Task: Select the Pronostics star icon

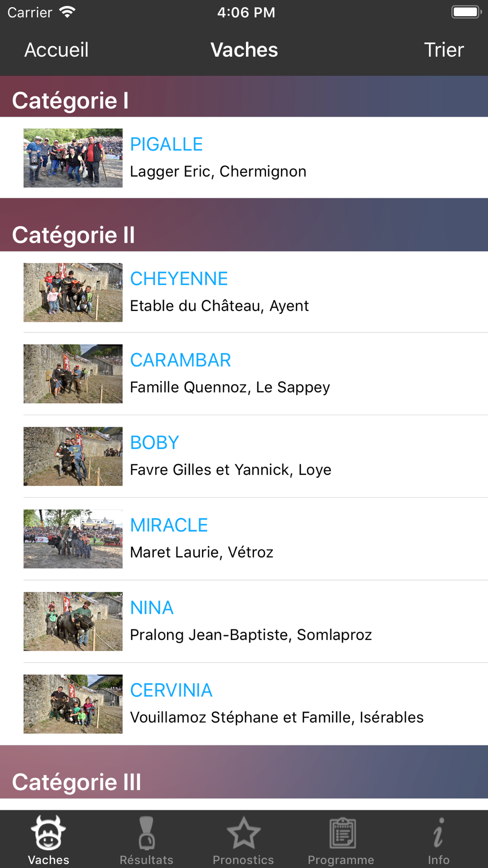Action: click(x=244, y=832)
